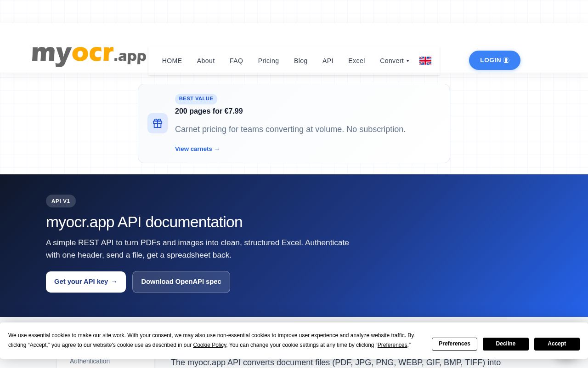Screen dimensions: 588x368
Task: Click 'myocr.app API documentation' heading
Action: click(x=144, y=222)
